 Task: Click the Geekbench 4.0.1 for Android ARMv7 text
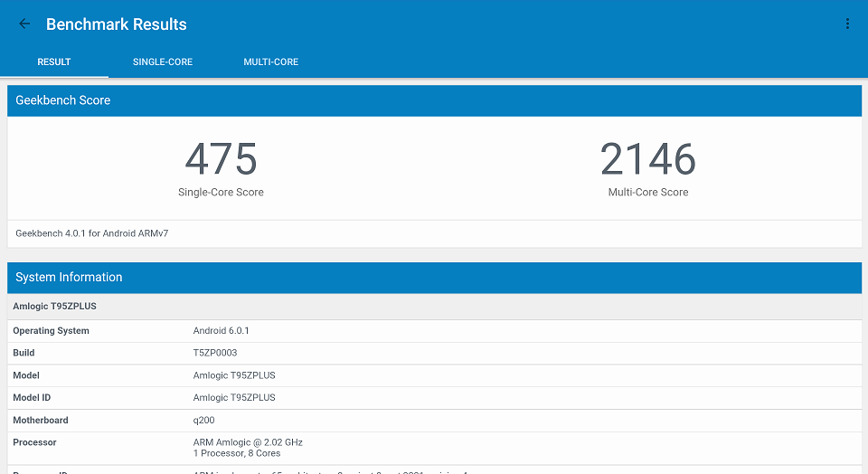tap(92, 233)
